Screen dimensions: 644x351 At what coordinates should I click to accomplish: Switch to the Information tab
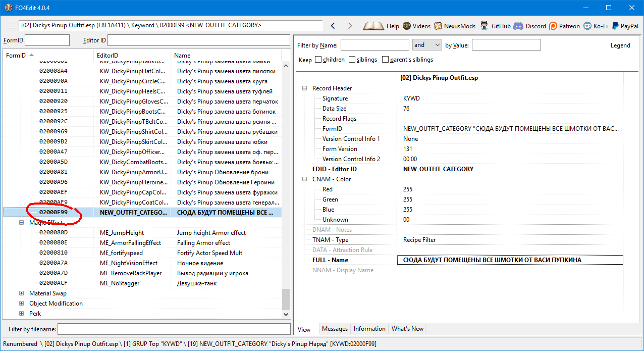369,329
